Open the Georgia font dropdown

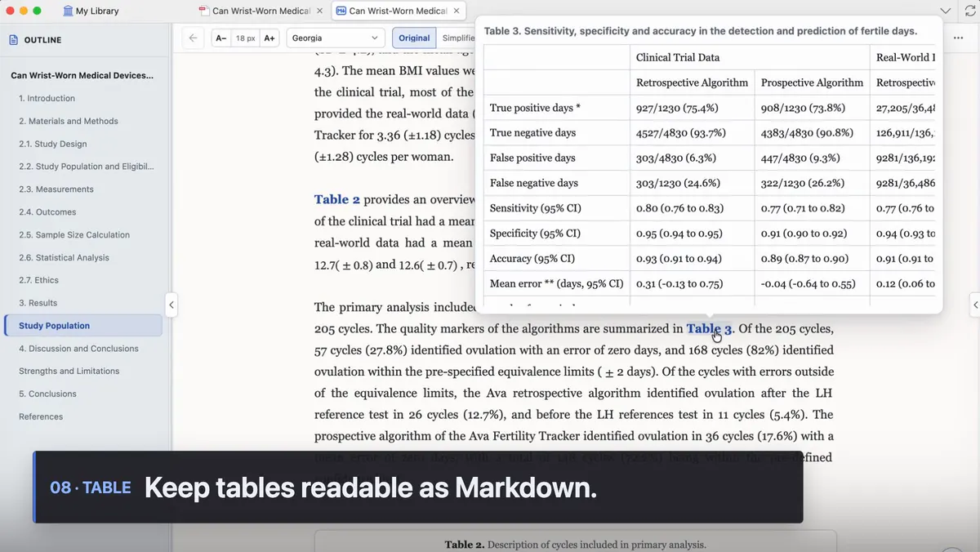(336, 38)
